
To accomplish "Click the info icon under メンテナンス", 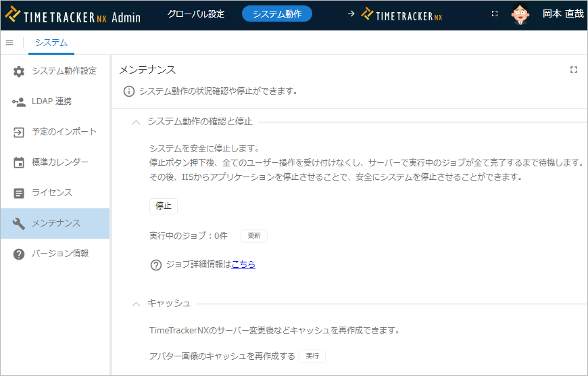I will pyautogui.click(x=128, y=91).
